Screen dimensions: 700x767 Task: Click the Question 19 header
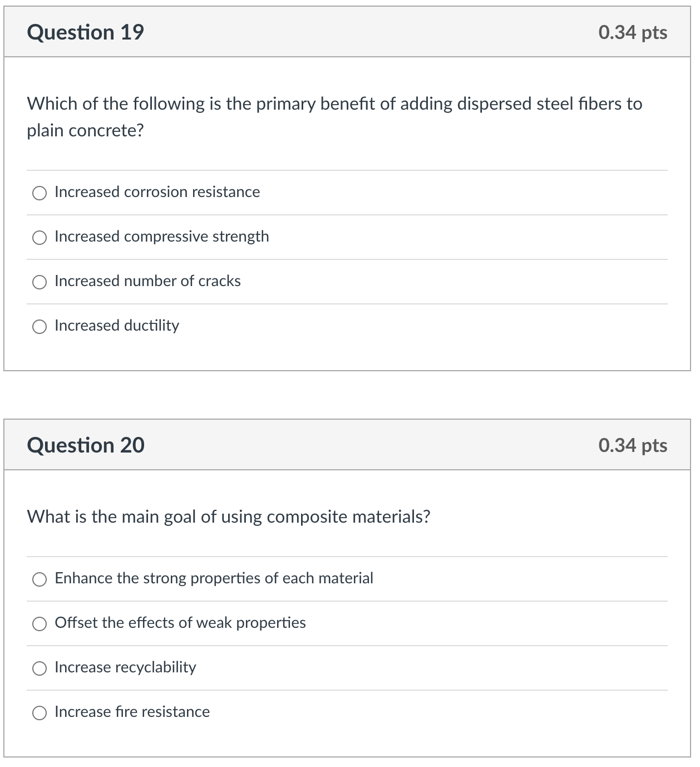coord(86,32)
